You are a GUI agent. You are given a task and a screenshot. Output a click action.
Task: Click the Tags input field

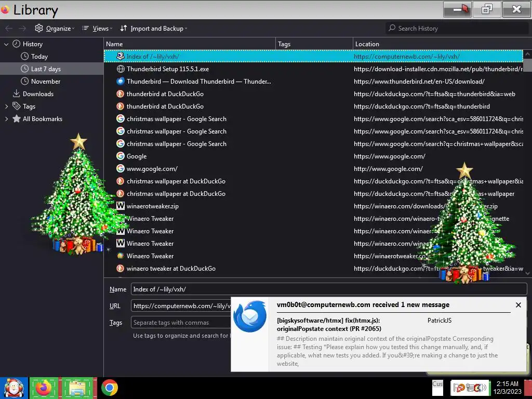181,323
